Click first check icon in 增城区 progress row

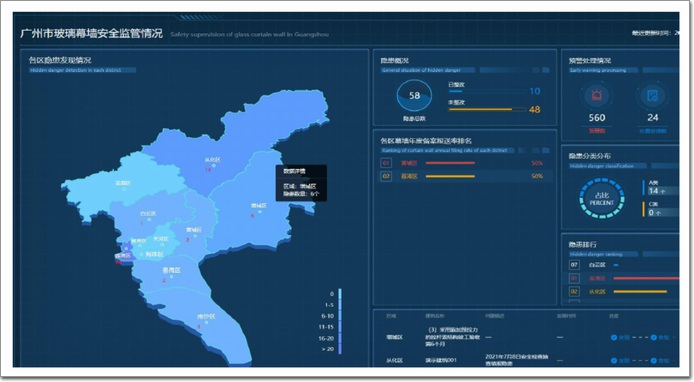(x=613, y=337)
